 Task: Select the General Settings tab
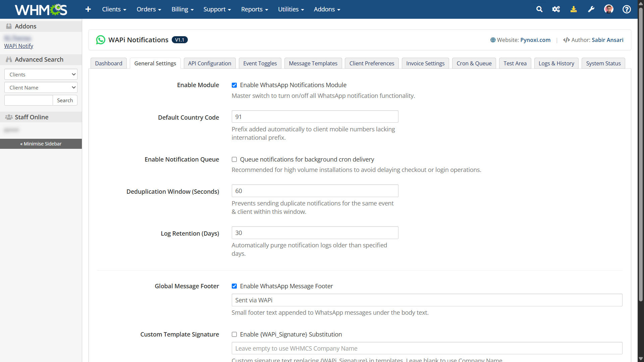pyautogui.click(x=155, y=63)
